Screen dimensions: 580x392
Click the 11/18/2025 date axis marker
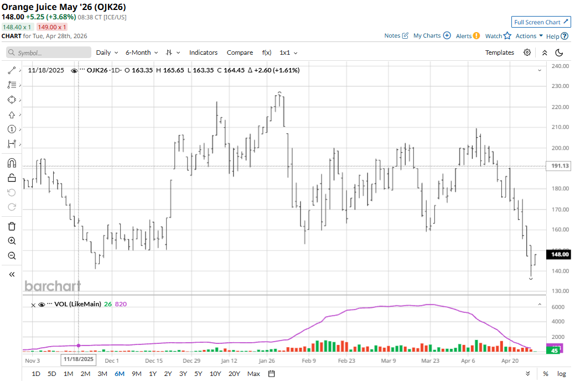click(79, 359)
